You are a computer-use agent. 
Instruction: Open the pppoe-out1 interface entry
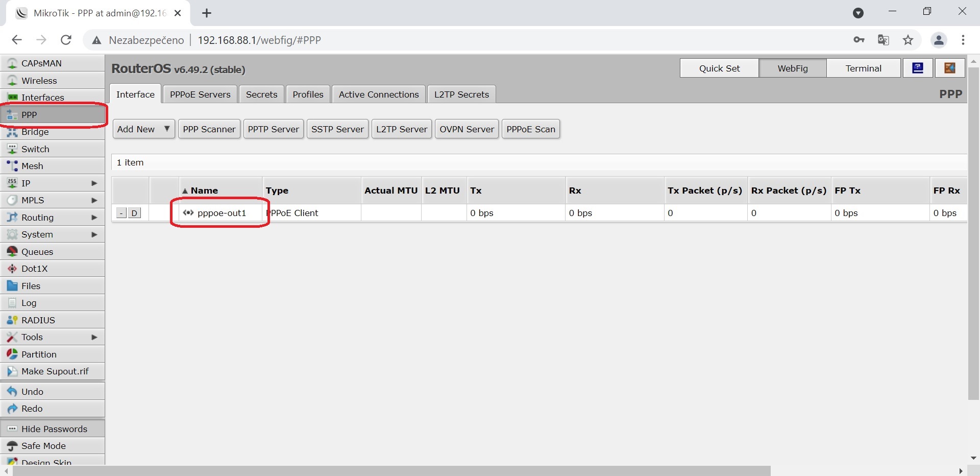(222, 213)
